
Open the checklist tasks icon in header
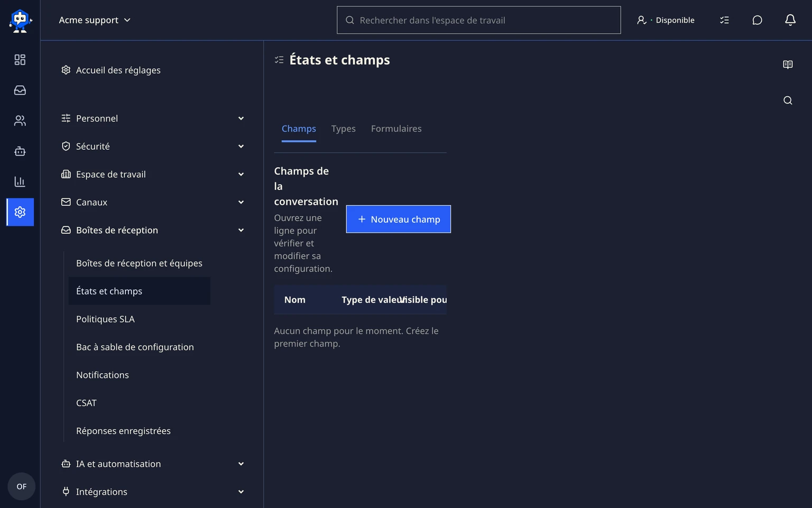[724, 20]
